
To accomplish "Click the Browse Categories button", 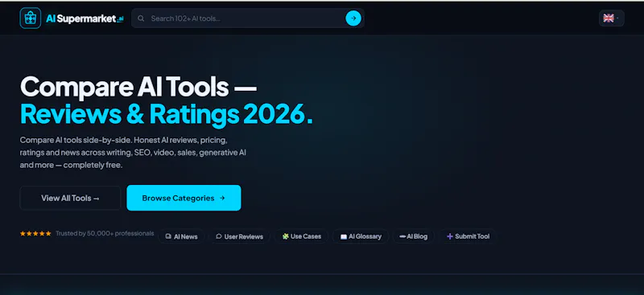I will pos(184,198).
